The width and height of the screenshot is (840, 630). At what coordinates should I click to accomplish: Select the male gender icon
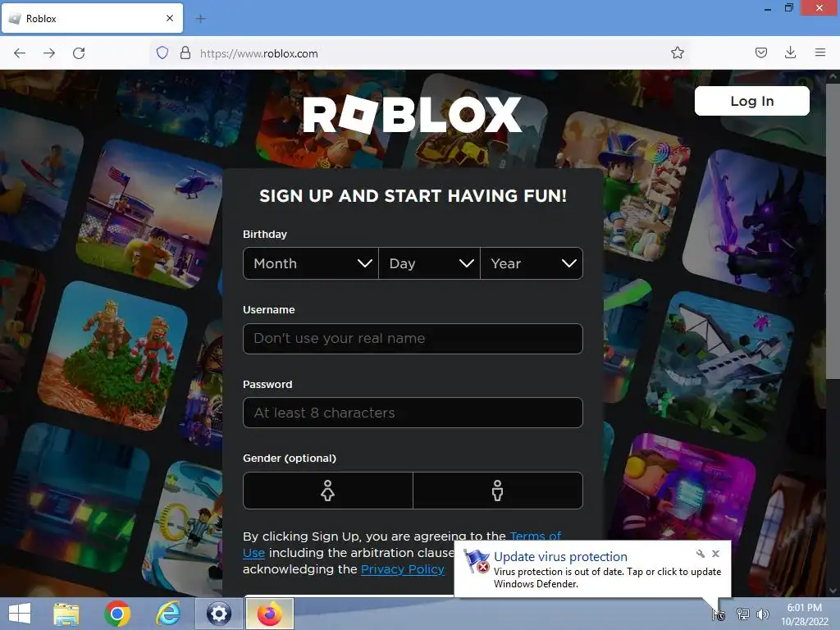click(498, 491)
